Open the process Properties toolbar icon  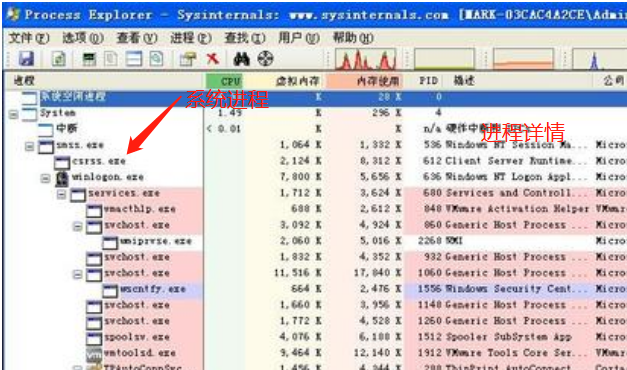point(188,59)
